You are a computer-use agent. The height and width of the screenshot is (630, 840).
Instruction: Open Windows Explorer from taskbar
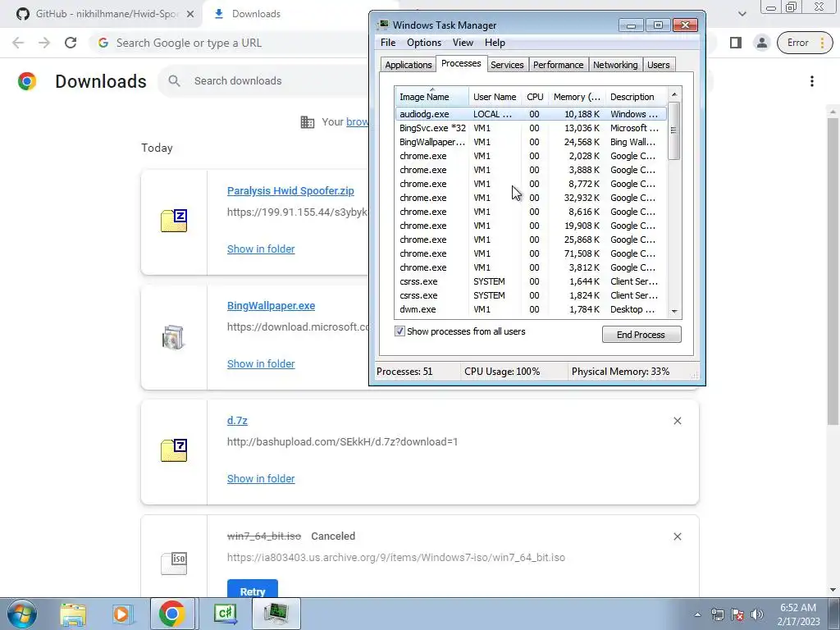[x=73, y=614]
